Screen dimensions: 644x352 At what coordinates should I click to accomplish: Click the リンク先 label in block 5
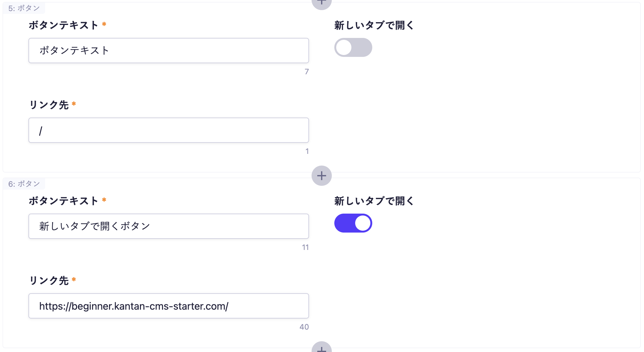click(x=49, y=105)
